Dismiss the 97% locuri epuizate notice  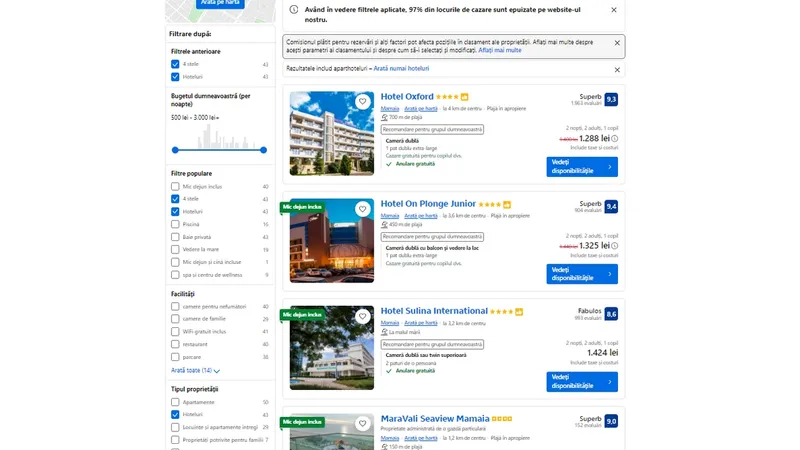(614, 10)
